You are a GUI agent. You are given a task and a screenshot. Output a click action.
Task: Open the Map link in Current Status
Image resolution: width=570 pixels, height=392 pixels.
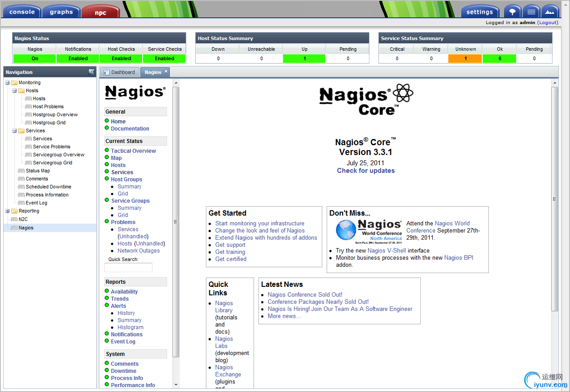pos(116,158)
